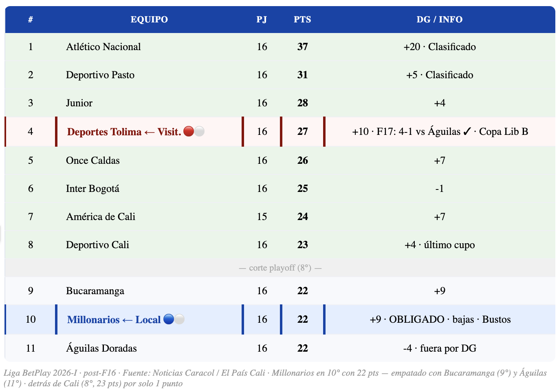The image size is (559, 392).
Task: Select Junior's 28 points cell
Action: (302, 103)
